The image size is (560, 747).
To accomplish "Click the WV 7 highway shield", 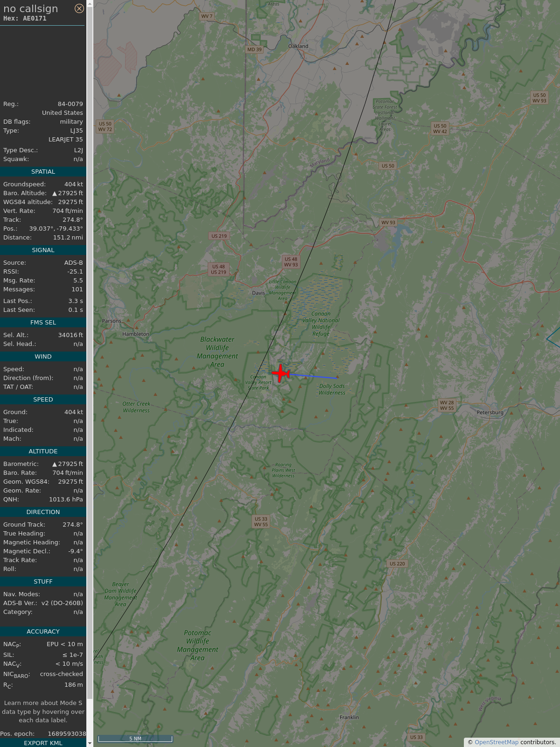I will 207,16.
